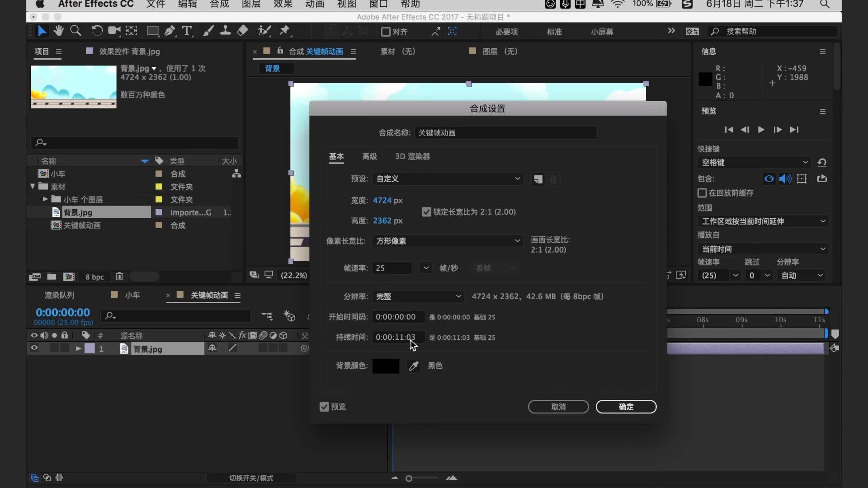This screenshot has width=868, height=488.
Task: Go to first frame in Preview panel
Action: tap(729, 130)
